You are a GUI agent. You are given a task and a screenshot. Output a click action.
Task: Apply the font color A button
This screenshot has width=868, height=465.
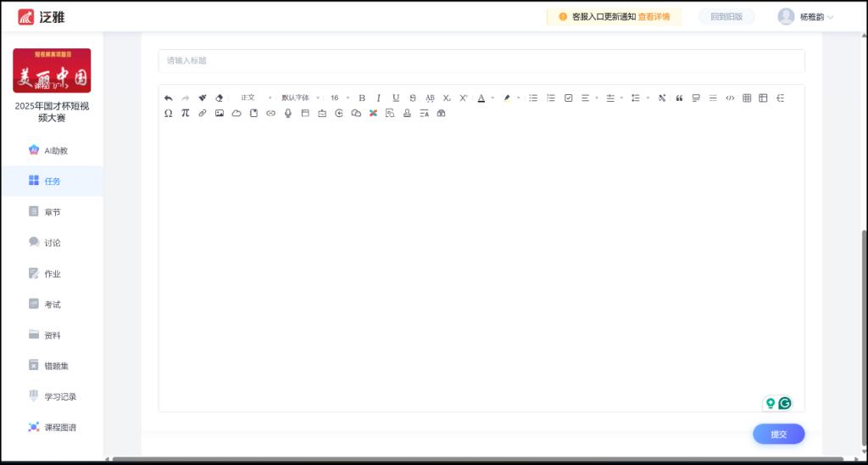(x=481, y=98)
